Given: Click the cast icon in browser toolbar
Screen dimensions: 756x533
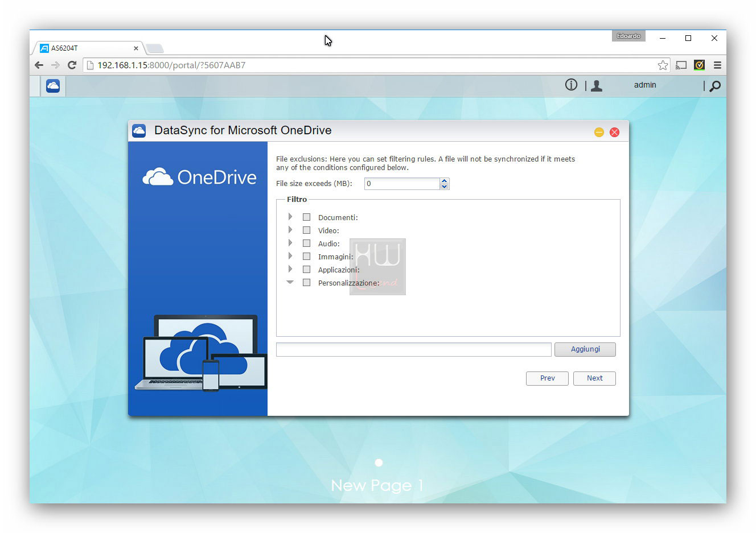Looking at the screenshot, I should (x=681, y=65).
